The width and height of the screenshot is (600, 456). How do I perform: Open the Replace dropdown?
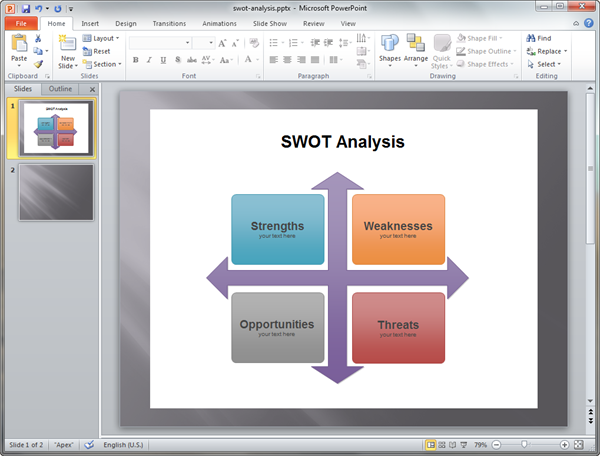pyautogui.click(x=547, y=51)
